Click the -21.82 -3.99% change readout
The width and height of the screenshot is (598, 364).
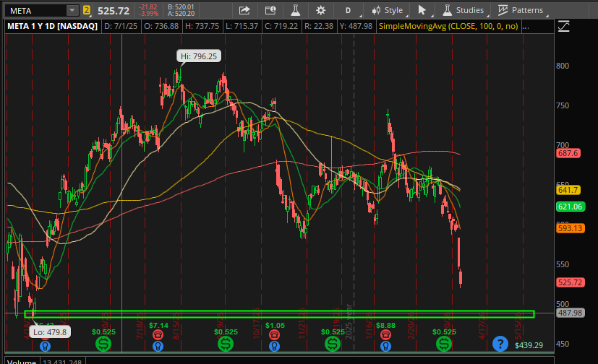pos(148,10)
